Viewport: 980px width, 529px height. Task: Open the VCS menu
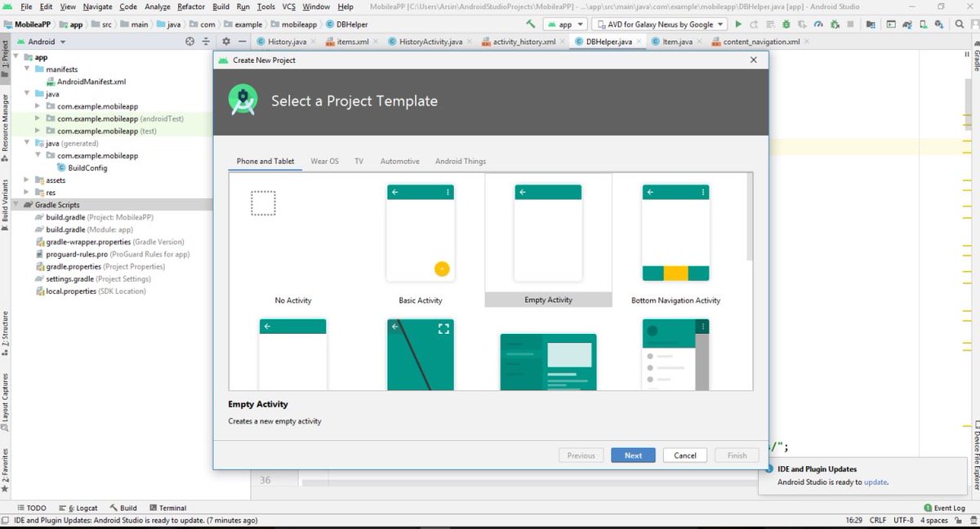tap(288, 7)
